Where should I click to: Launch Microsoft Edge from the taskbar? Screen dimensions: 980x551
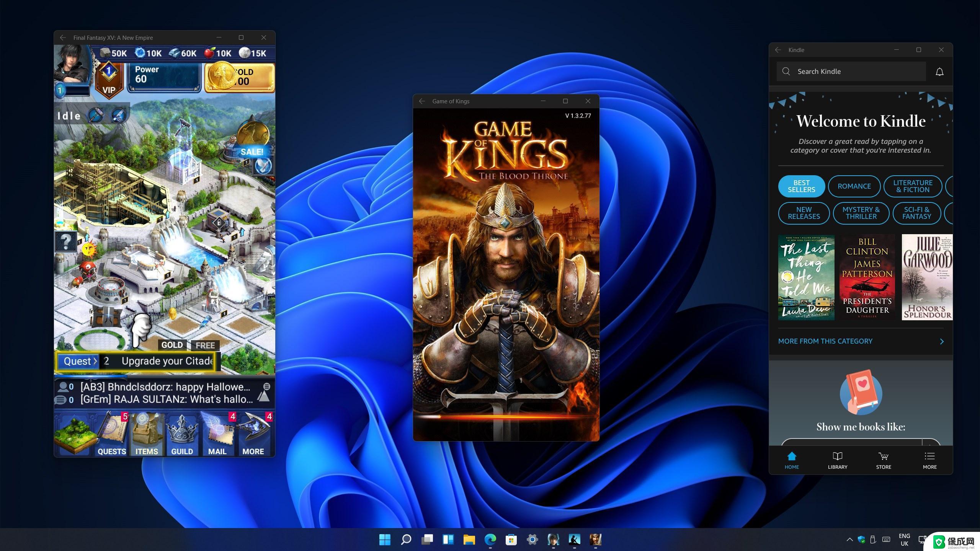click(x=490, y=540)
